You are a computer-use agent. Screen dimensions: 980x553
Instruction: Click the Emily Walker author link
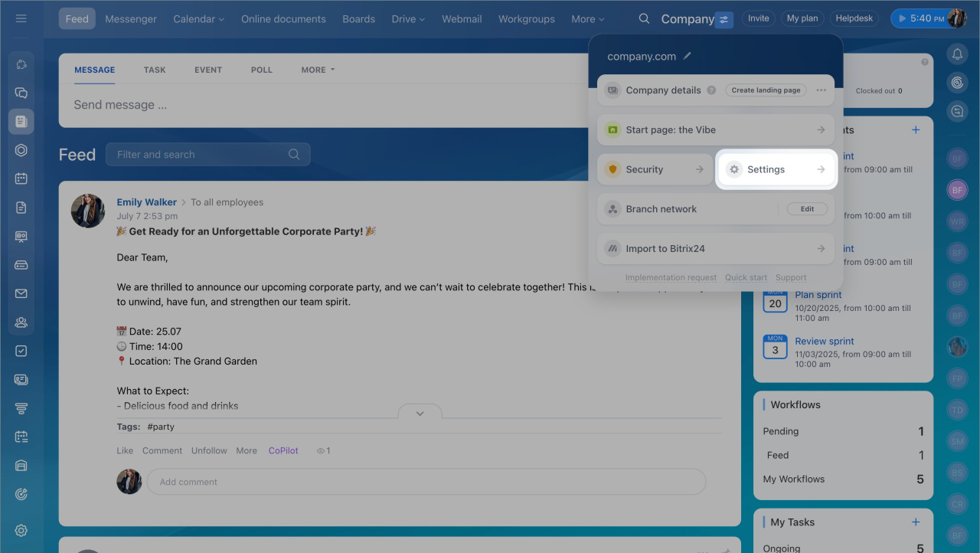(x=146, y=202)
